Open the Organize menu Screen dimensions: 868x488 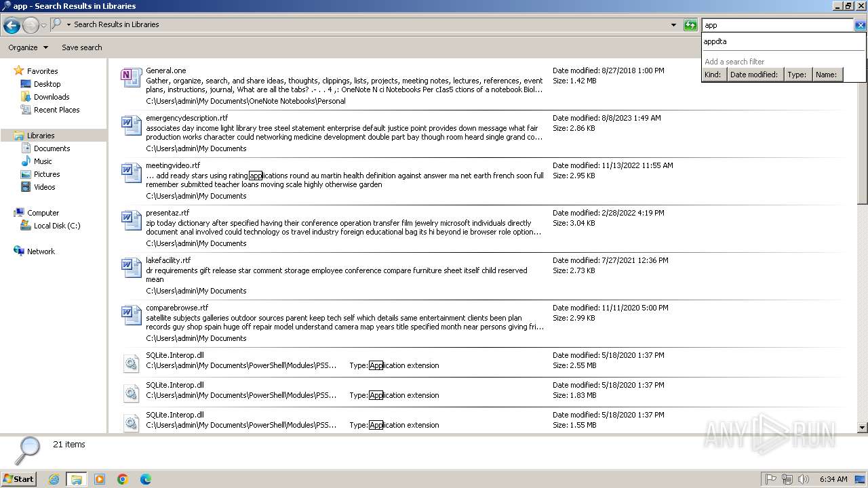(28, 47)
